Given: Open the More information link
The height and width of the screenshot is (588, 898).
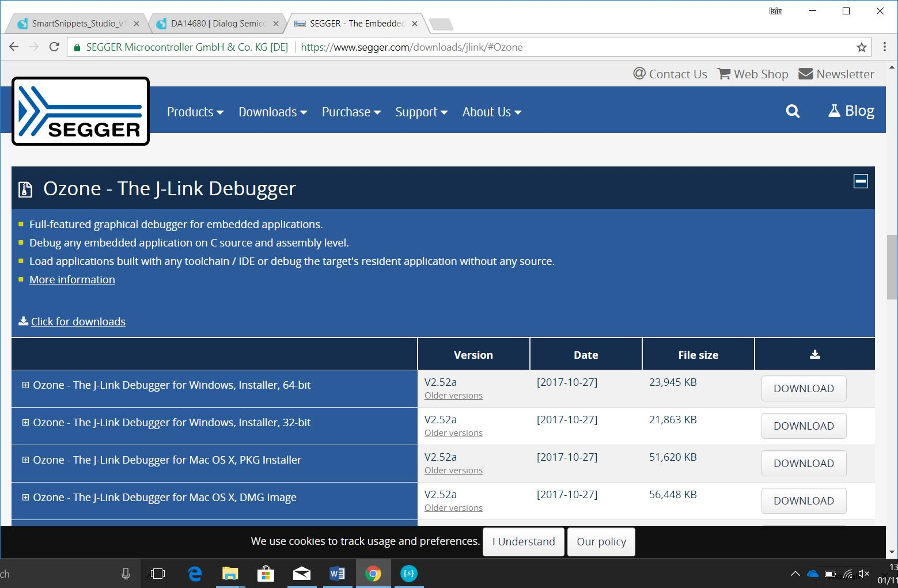Looking at the screenshot, I should click(72, 279).
